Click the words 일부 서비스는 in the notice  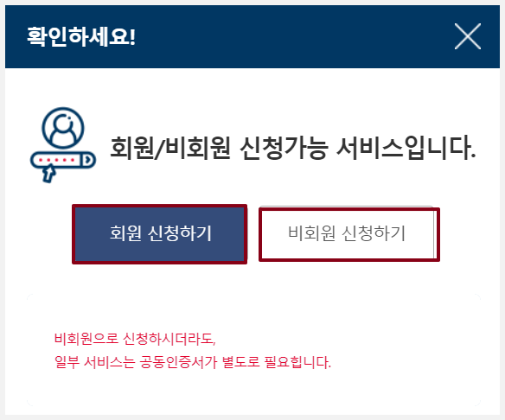(94, 362)
